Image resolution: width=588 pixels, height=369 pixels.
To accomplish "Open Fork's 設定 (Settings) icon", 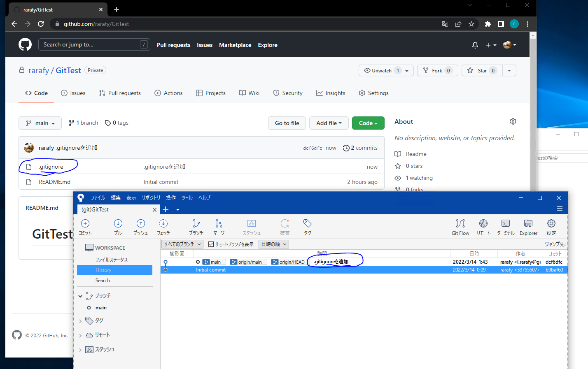I will [x=551, y=226].
